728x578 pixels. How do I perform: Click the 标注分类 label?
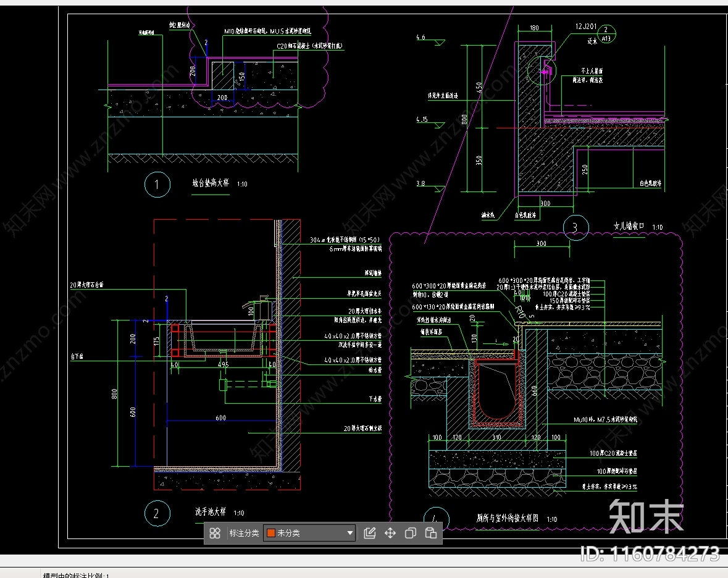(x=245, y=533)
